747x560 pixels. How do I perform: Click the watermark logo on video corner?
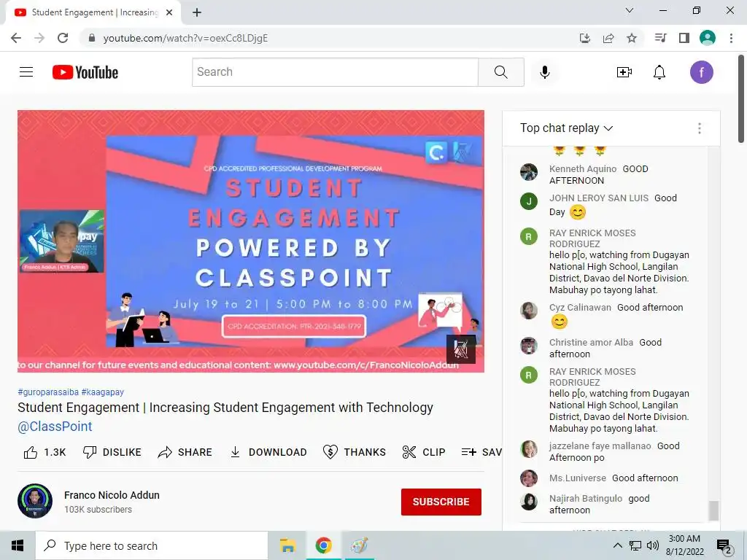click(x=461, y=349)
